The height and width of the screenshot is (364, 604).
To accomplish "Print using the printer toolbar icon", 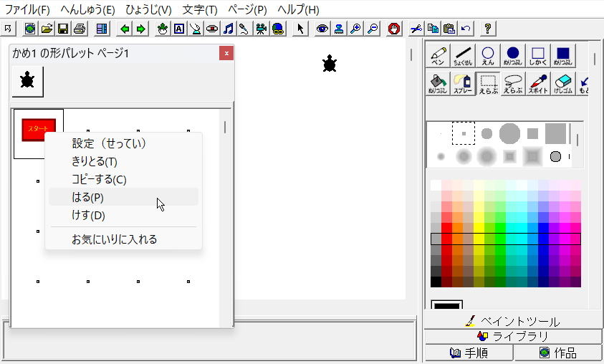I will coord(80,29).
